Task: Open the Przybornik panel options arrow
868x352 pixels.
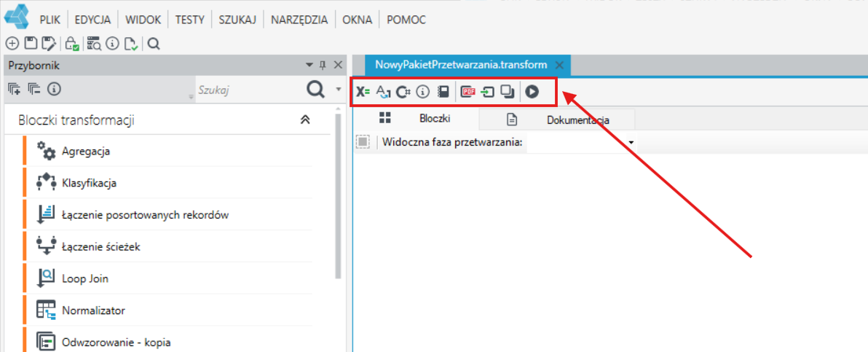Action: (x=309, y=66)
